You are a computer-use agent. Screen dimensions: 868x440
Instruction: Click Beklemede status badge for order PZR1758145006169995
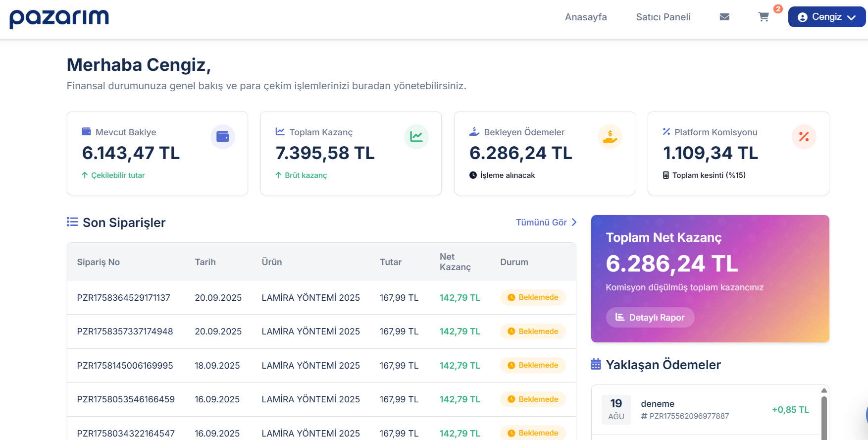click(533, 365)
